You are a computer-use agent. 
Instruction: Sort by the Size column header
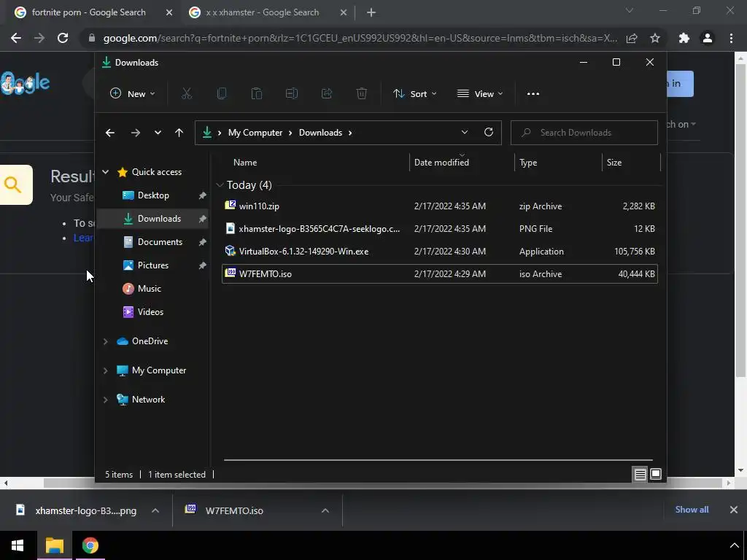tap(614, 163)
